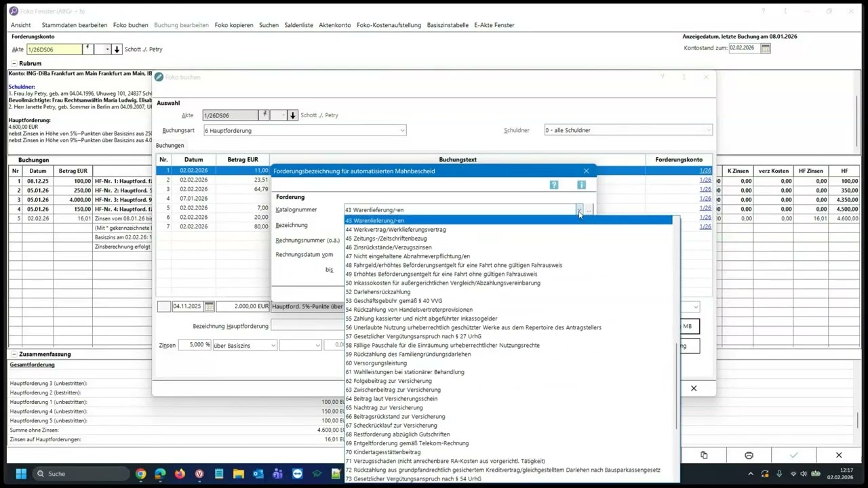
Task: Click the Forderungskonto link 1/26 in row 2
Action: pyautogui.click(x=705, y=180)
